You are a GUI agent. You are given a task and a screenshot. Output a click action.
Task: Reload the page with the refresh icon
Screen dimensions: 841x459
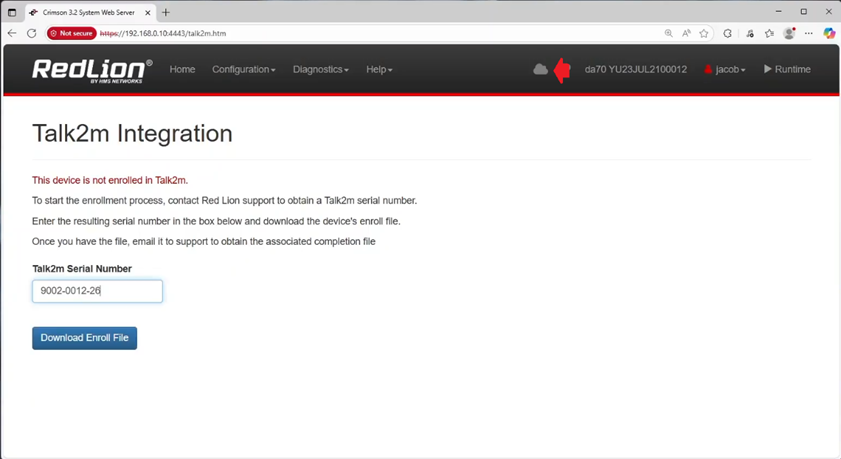[x=32, y=33]
